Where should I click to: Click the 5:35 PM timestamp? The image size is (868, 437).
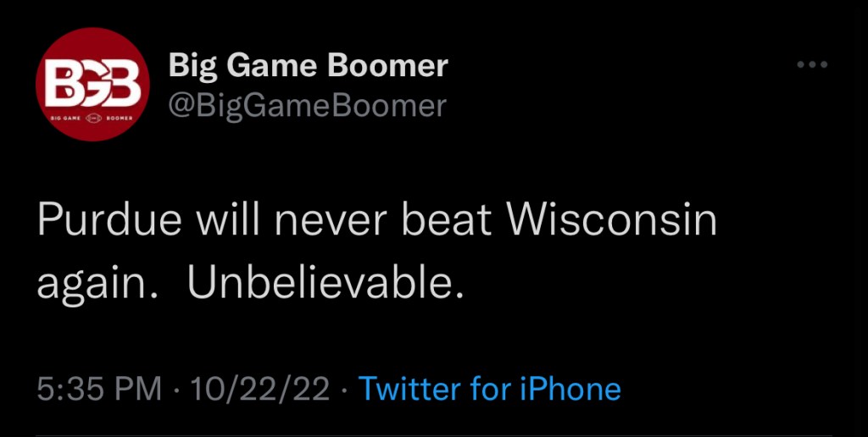click(x=99, y=389)
